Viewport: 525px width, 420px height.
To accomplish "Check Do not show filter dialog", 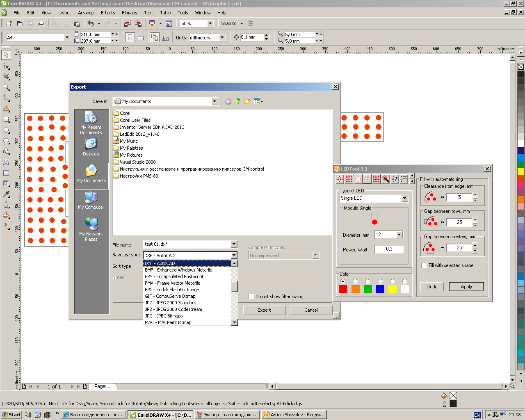I will pyautogui.click(x=251, y=297).
